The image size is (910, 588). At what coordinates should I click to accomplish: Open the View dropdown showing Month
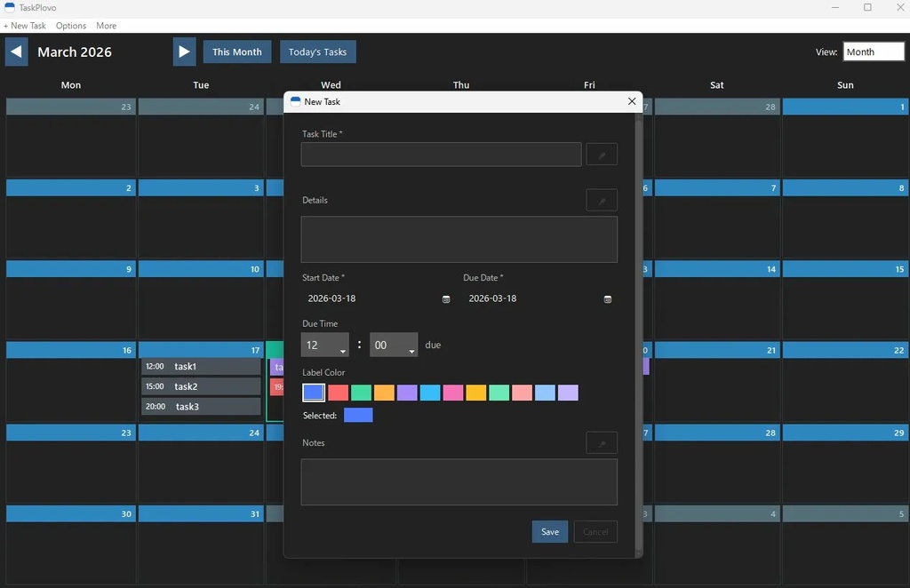(x=874, y=52)
